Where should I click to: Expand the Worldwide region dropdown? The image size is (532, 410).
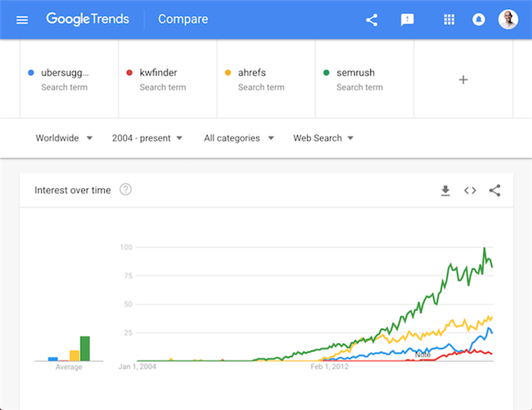[64, 138]
